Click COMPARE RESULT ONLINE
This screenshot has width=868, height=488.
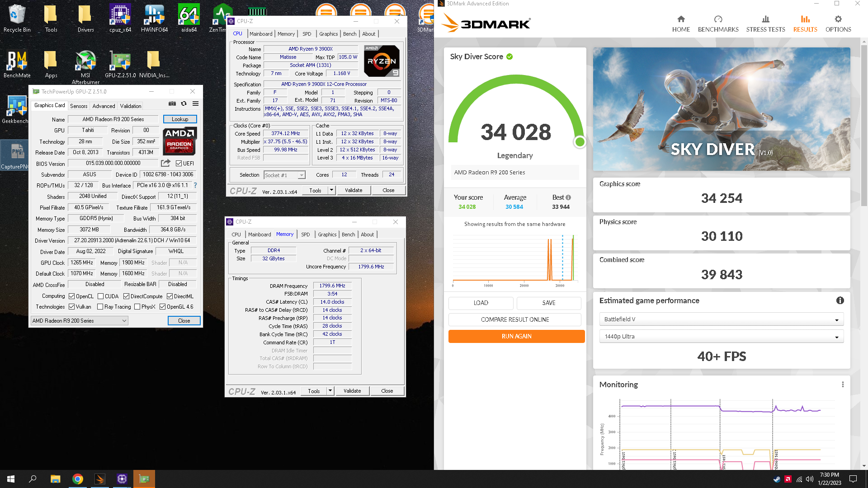point(515,319)
